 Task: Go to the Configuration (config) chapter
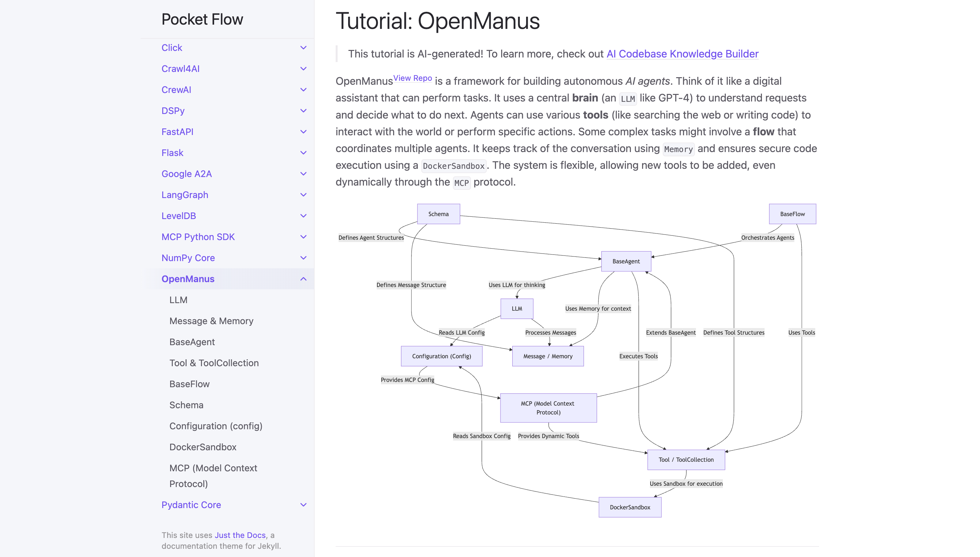tap(216, 427)
